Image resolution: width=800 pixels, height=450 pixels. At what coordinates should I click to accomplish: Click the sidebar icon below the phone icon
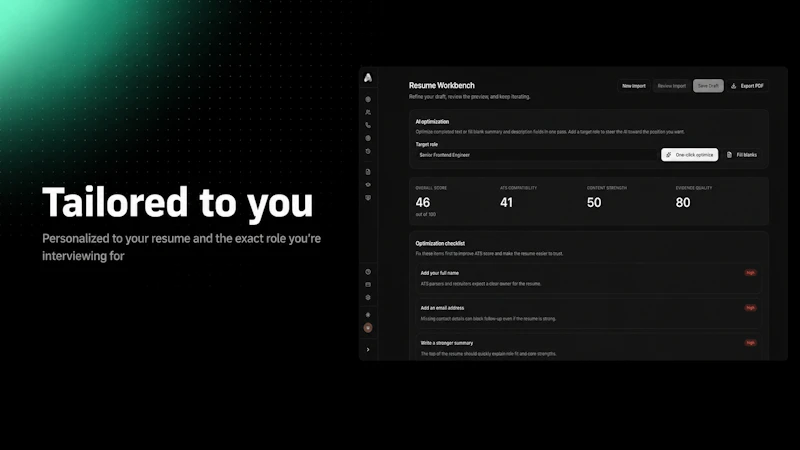click(368, 138)
